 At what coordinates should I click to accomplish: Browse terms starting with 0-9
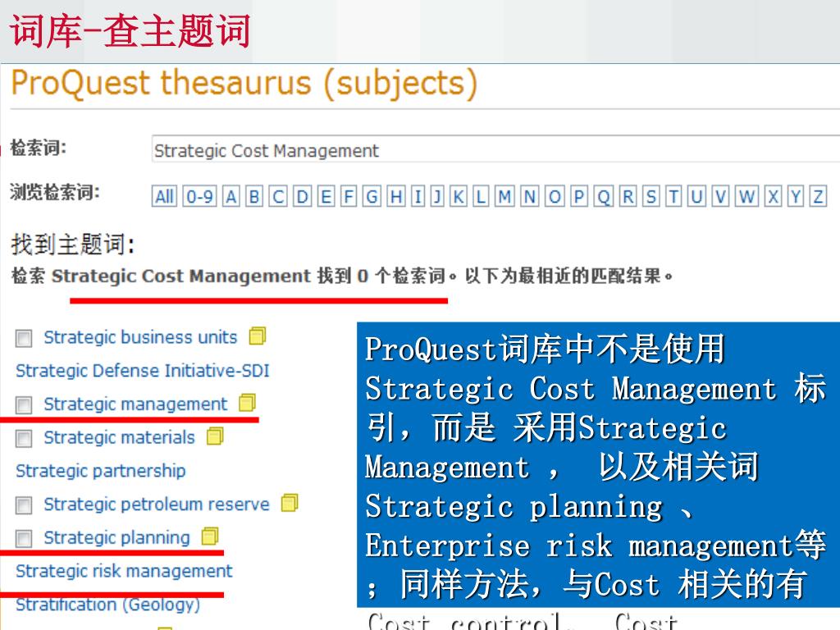coord(199,197)
